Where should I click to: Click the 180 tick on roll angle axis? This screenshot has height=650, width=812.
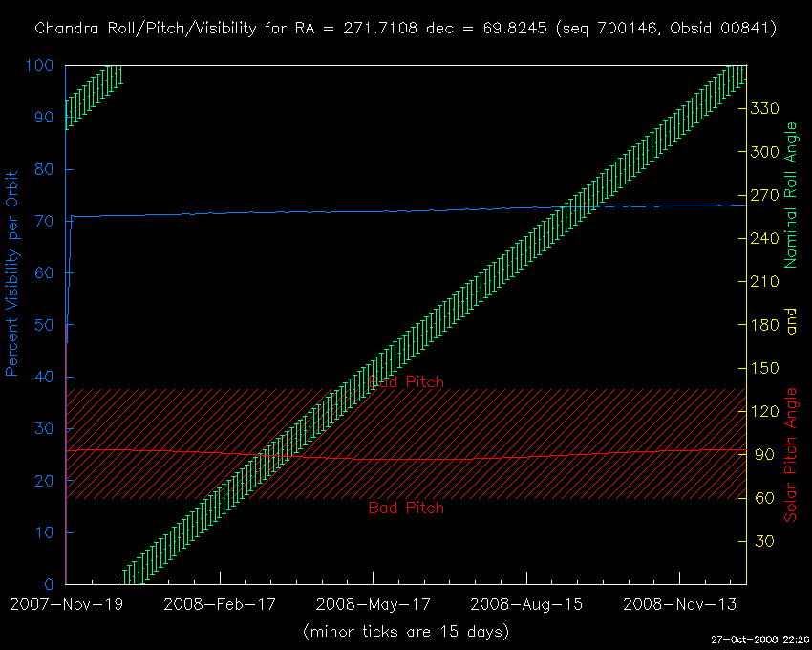(x=766, y=325)
